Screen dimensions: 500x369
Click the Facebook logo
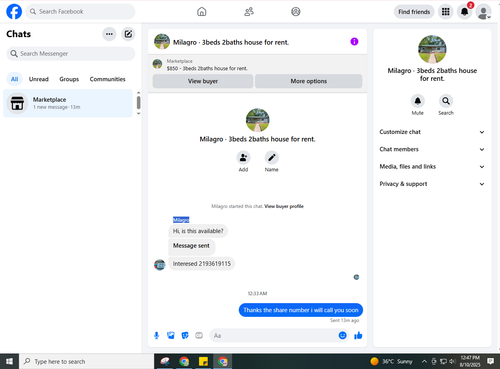[14, 12]
